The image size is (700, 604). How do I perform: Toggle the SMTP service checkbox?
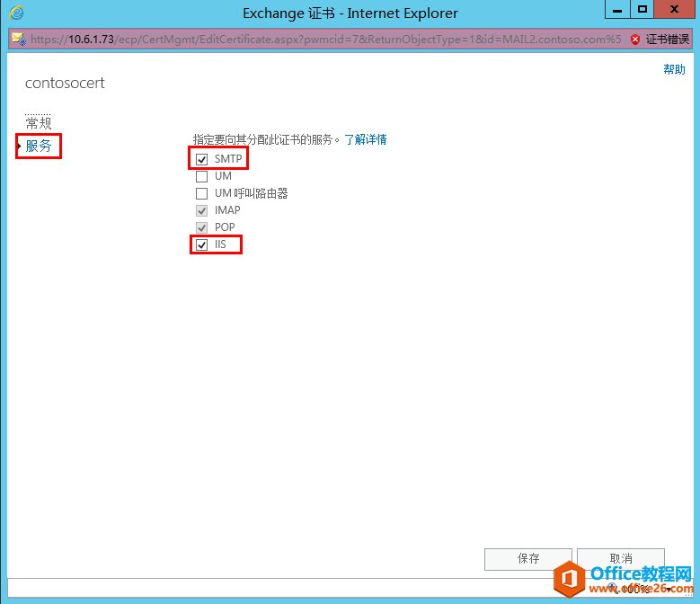pos(202,159)
